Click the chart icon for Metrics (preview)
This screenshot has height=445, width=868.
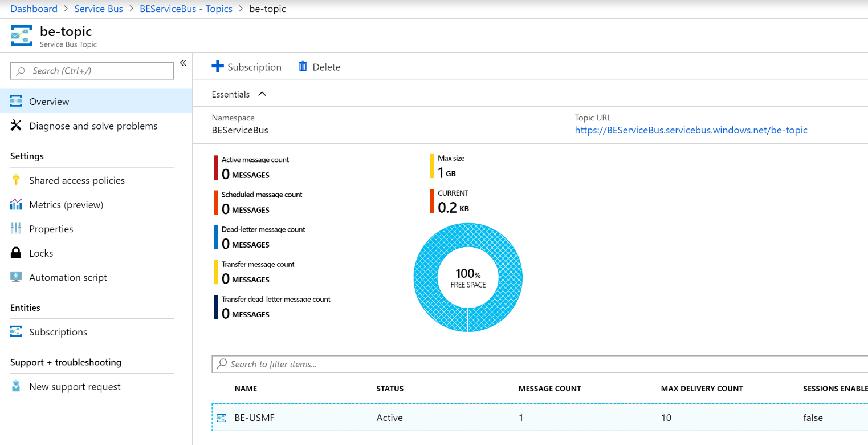[x=16, y=204]
